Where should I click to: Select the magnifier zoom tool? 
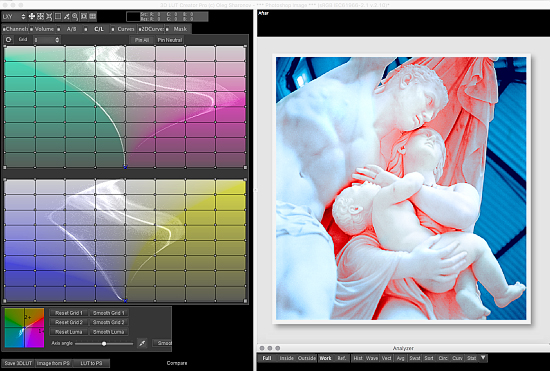coord(75,16)
